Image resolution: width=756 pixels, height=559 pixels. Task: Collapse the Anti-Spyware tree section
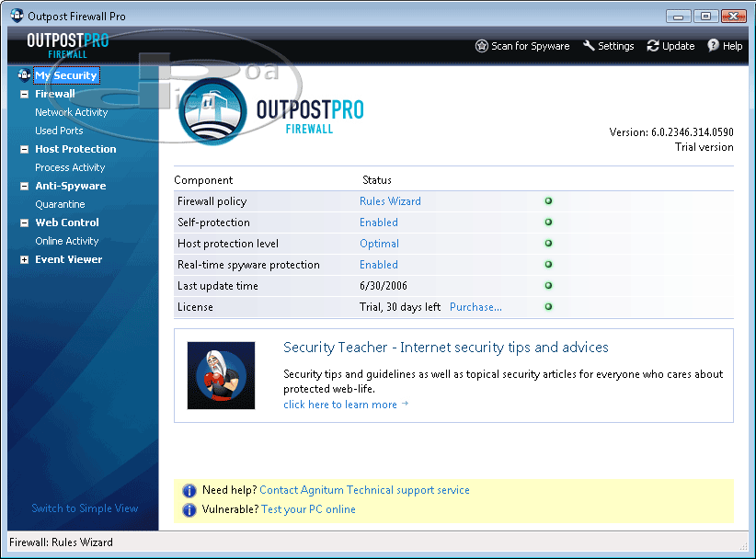coord(24,186)
